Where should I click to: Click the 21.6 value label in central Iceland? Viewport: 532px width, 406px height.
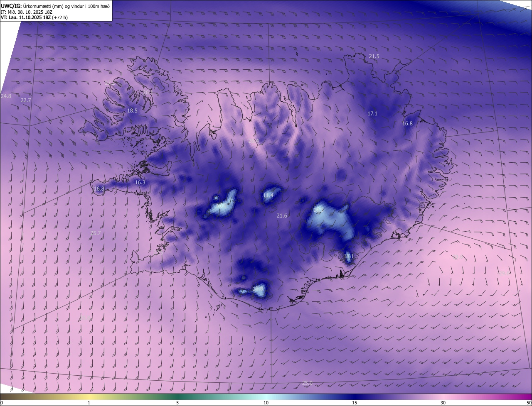click(282, 215)
